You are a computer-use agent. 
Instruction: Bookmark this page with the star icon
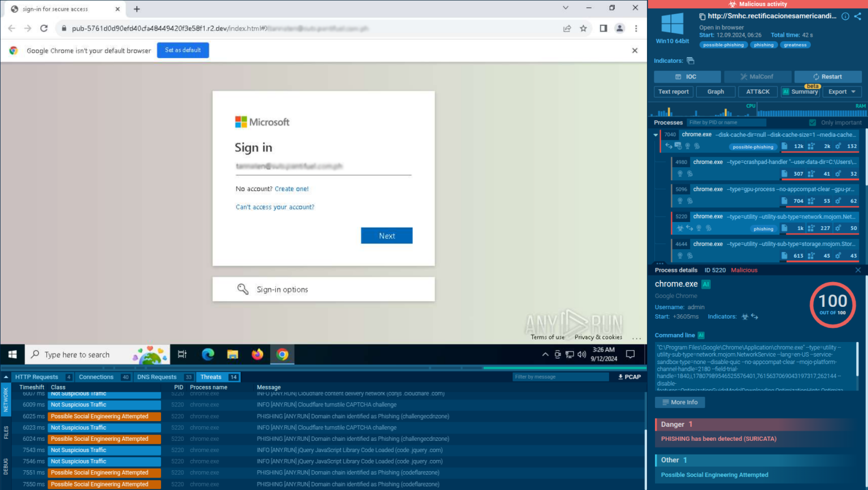[x=583, y=28]
